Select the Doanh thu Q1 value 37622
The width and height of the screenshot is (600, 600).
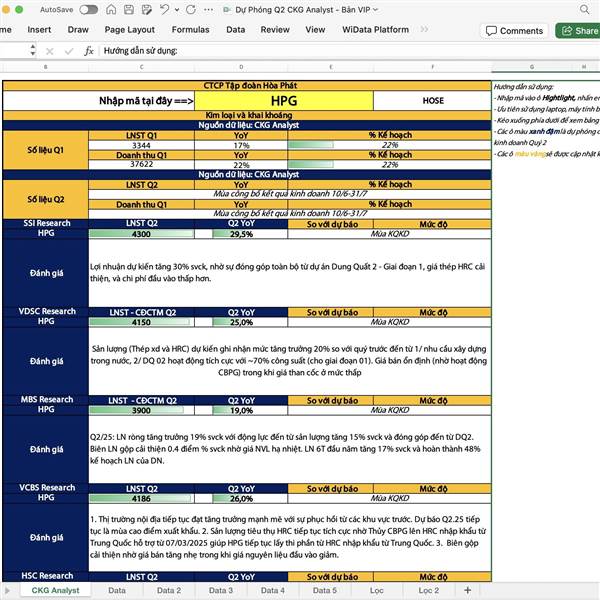141,165
